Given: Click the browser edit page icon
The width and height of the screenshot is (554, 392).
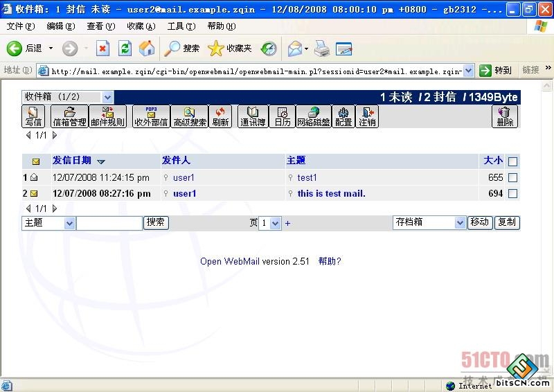Looking at the screenshot, I should point(343,48).
